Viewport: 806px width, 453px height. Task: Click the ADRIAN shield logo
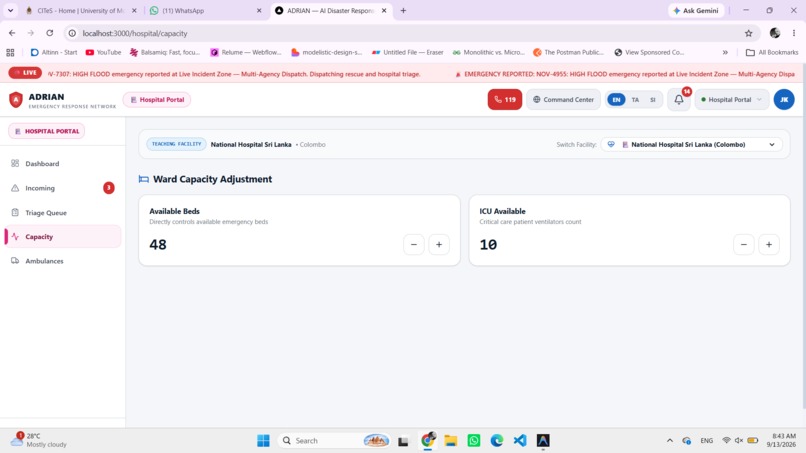16,99
